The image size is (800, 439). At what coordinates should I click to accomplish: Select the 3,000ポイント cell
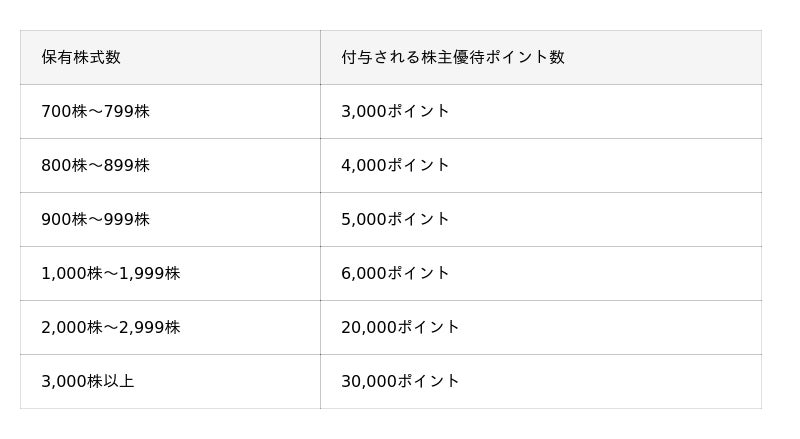pyautogui.click(x=395, y=111)
